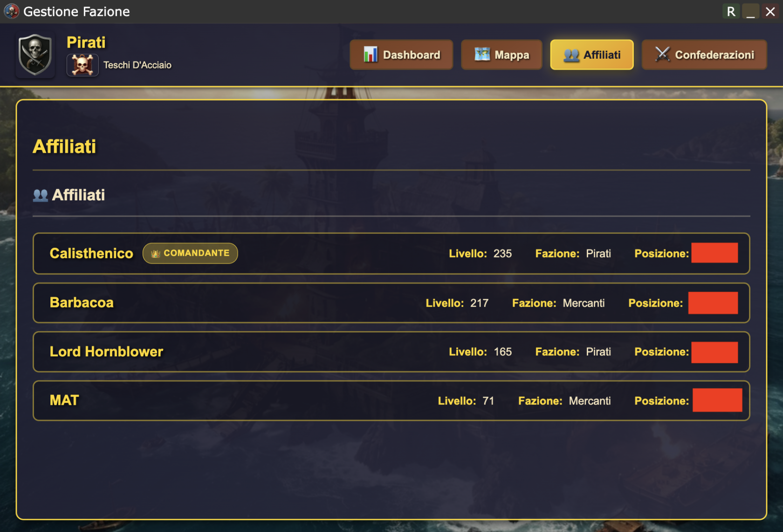Screen dimensions: 783x532
Task: Click red position swatch for Calisthenico
Action: [x=714, y=253]
